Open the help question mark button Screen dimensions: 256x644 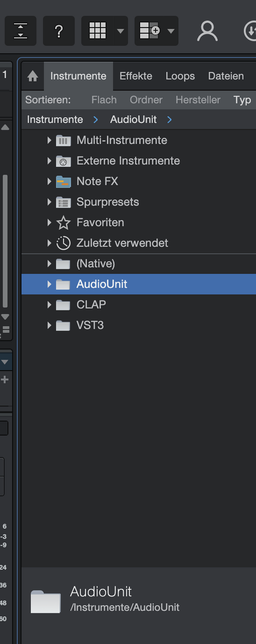(x=59, y=31)
